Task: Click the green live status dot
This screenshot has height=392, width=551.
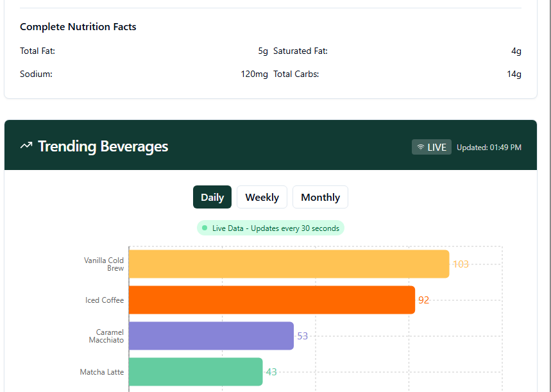Action: click(x=205, y=228)
